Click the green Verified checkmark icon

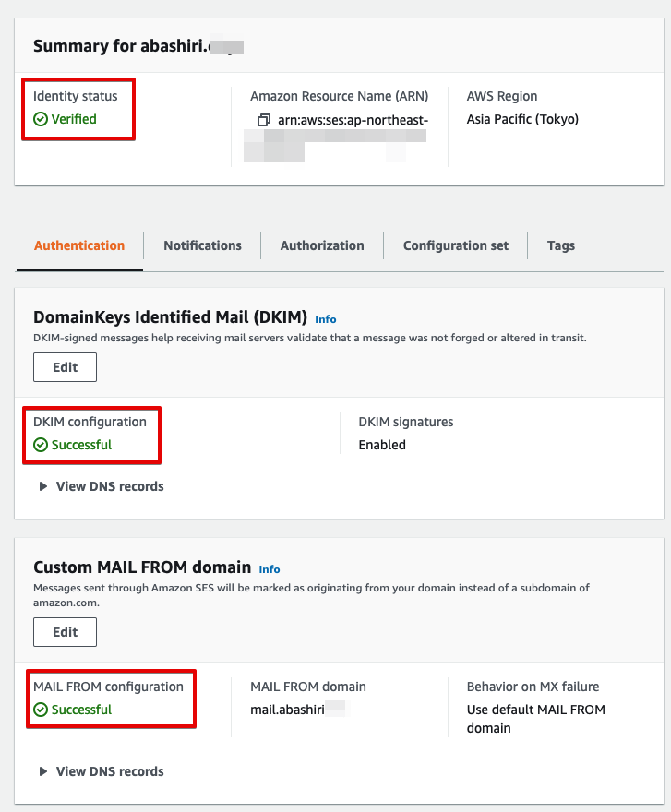pyautogui.click(x=40, y=119)
